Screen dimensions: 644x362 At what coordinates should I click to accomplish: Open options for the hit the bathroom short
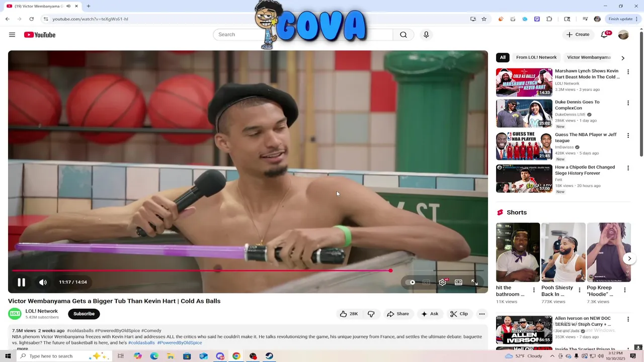[x=534, y=290]
